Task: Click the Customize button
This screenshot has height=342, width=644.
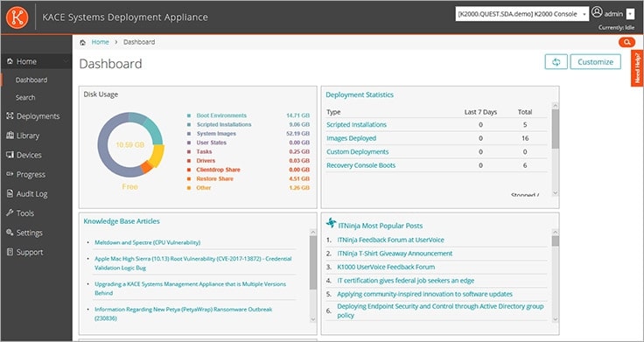Action: 596,62
